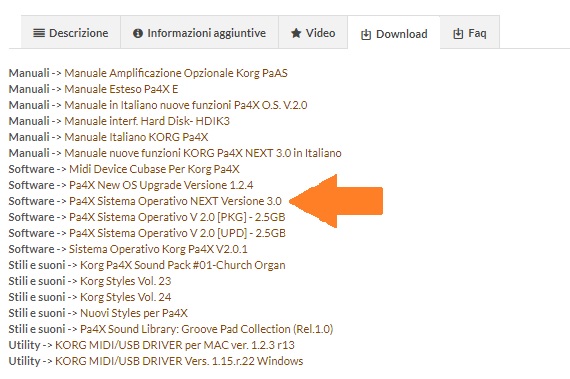Download Pa4X Sistema Operativo V 2.0 [UPD]
The width and height of the screenshot is (570, 379).
tap(177, 233)
